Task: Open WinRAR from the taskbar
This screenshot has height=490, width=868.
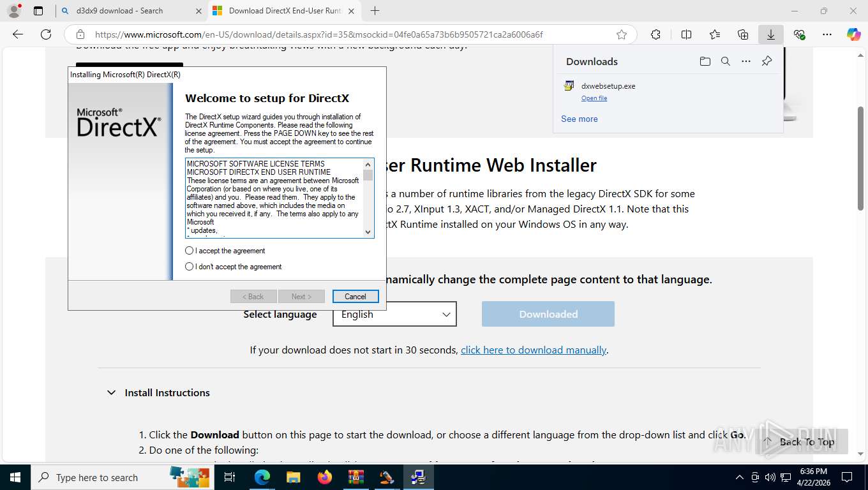Action: (x=355, y=477)
